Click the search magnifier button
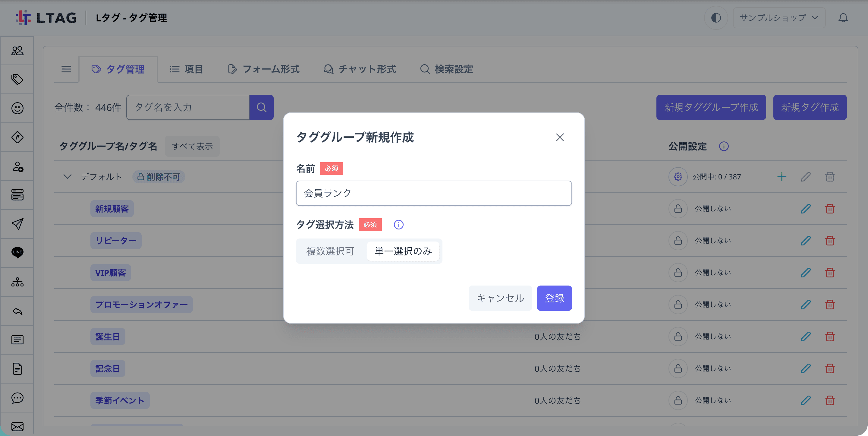This screenshot has width=868, height=436. click(261, 107)
